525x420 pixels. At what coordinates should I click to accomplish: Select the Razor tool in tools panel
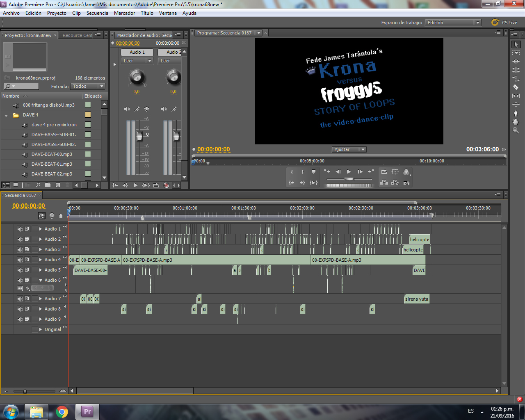(516, 87)
